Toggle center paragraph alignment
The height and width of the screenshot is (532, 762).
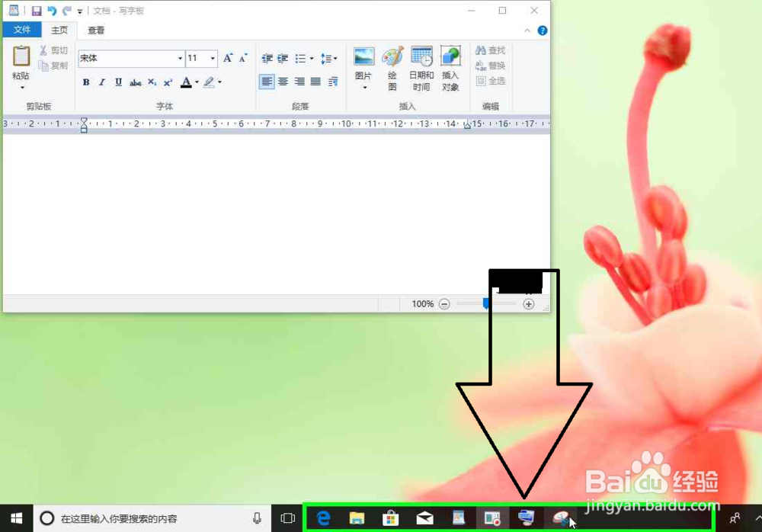[283, 82]
